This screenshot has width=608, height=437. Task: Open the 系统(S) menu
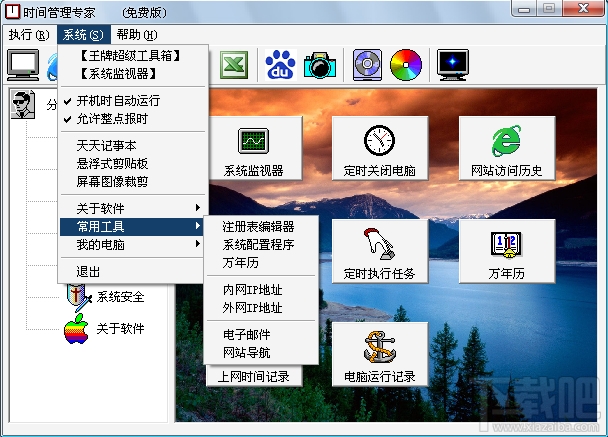coord(83,35)
